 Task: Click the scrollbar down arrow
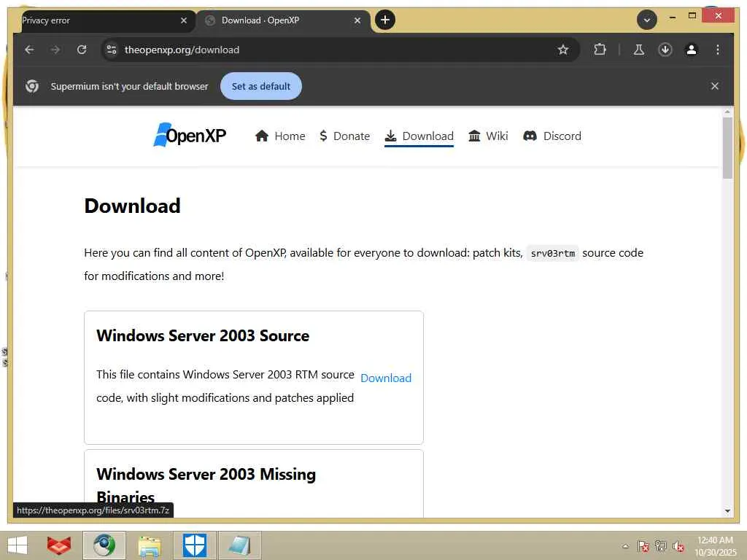pos(727,511)
